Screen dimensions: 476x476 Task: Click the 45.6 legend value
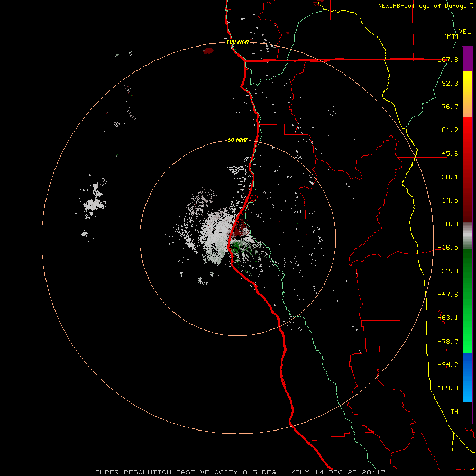click(450, 153)
